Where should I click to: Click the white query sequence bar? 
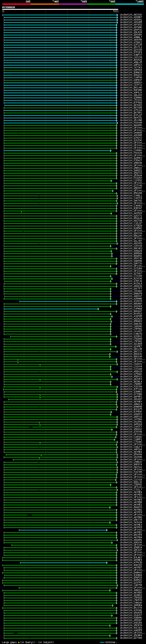[x=60, y=10]
